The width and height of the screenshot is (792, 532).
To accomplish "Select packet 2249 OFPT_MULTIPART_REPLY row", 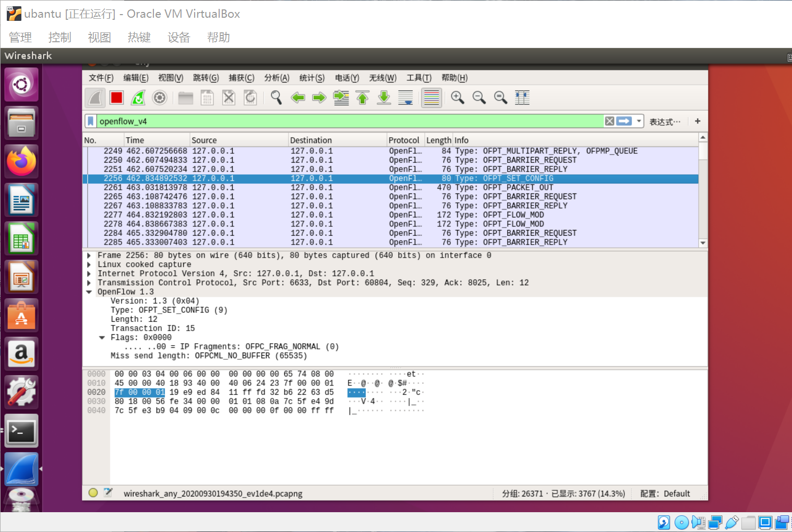I will [390, 151].
